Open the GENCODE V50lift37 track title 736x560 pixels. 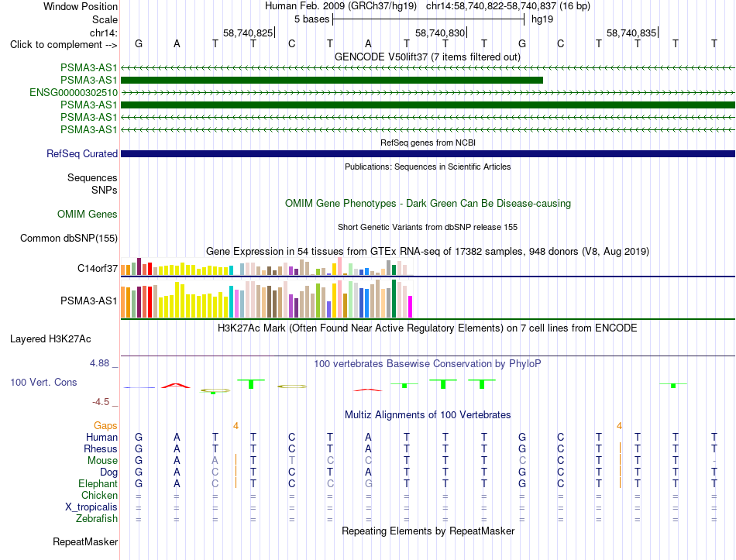pyautogui.click(x=427, y=57)
